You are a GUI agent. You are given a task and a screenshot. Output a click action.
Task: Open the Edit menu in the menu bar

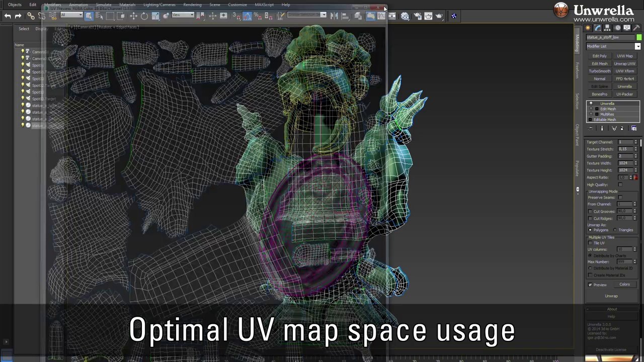33,5
